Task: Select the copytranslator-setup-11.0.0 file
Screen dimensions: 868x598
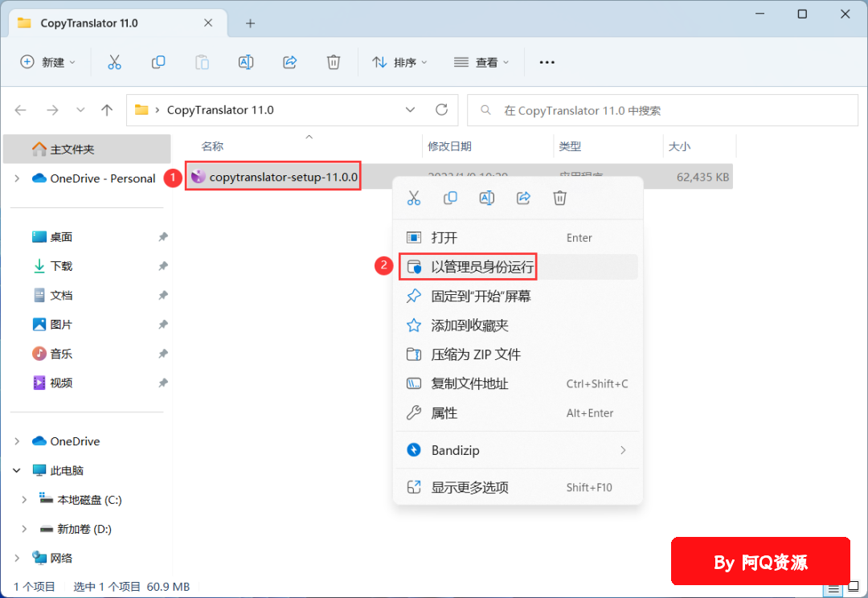Action: [274, 177]
